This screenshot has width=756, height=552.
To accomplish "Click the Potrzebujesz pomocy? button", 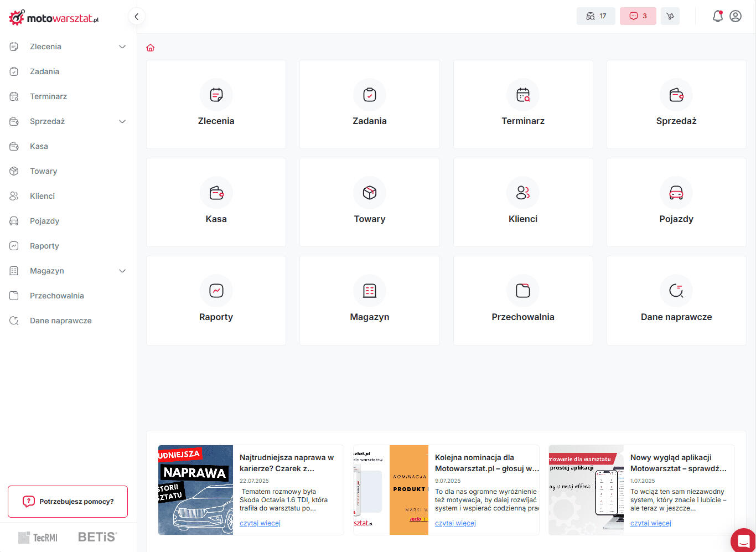I will tap(68, 502).
